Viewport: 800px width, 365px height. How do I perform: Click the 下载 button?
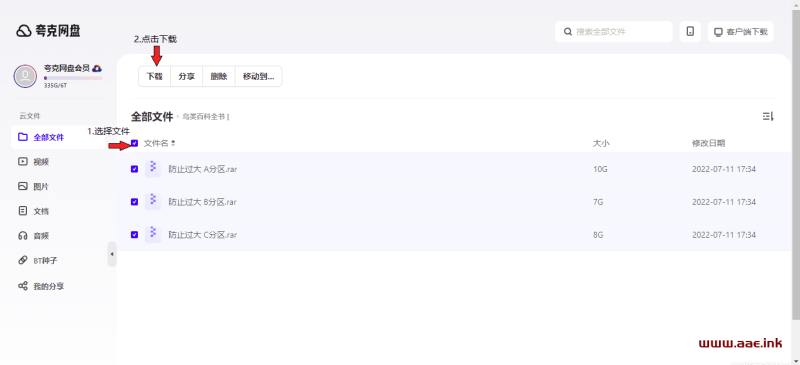[155, 77]
